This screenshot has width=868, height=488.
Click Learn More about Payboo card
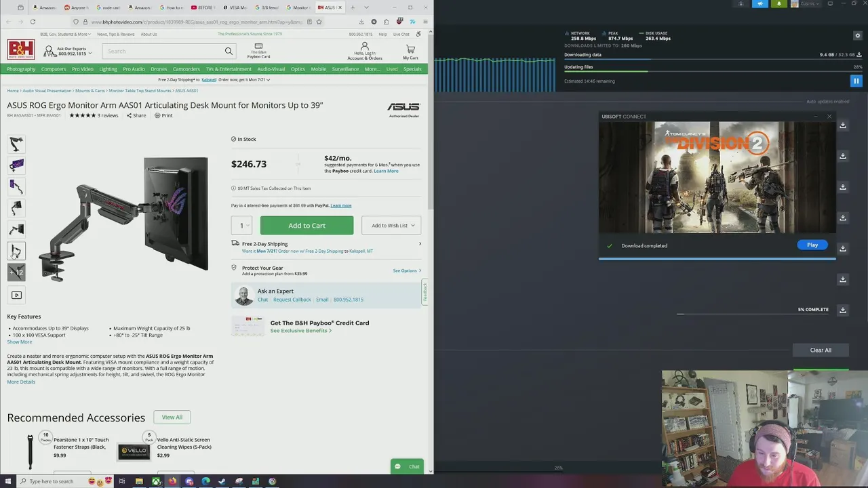386,171
